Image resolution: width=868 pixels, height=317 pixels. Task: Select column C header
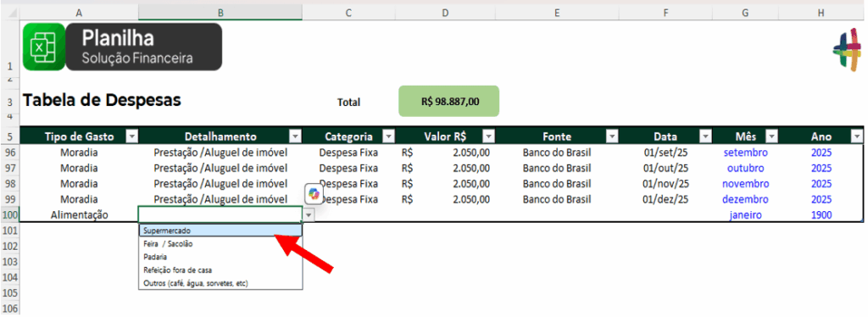tap(348, 13)
